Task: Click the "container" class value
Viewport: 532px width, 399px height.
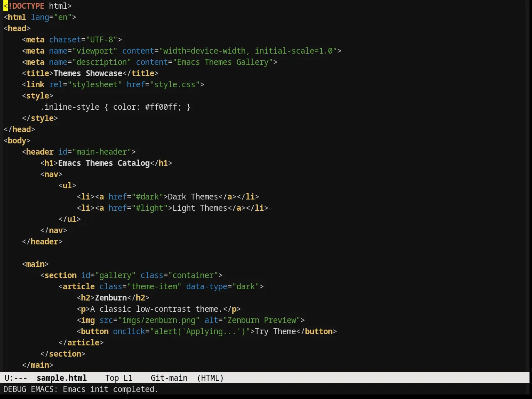Action: [x=193, y=275]
